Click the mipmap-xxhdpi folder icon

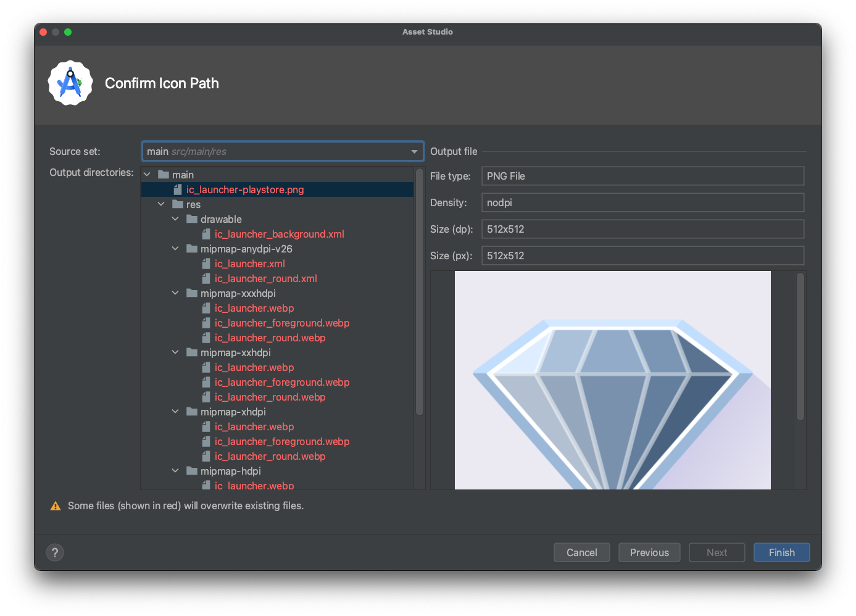tap(192, 352)
